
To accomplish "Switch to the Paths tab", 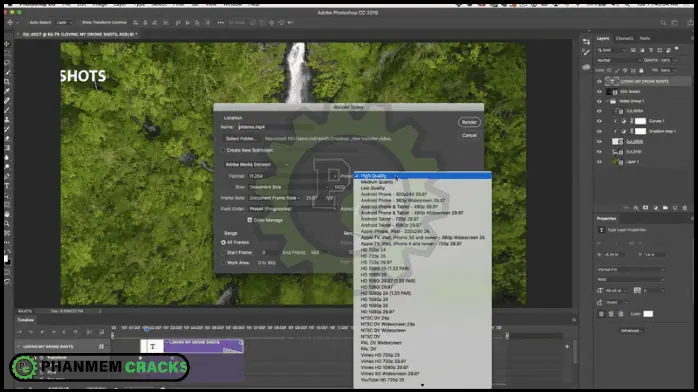I will (x=645, y=39).
